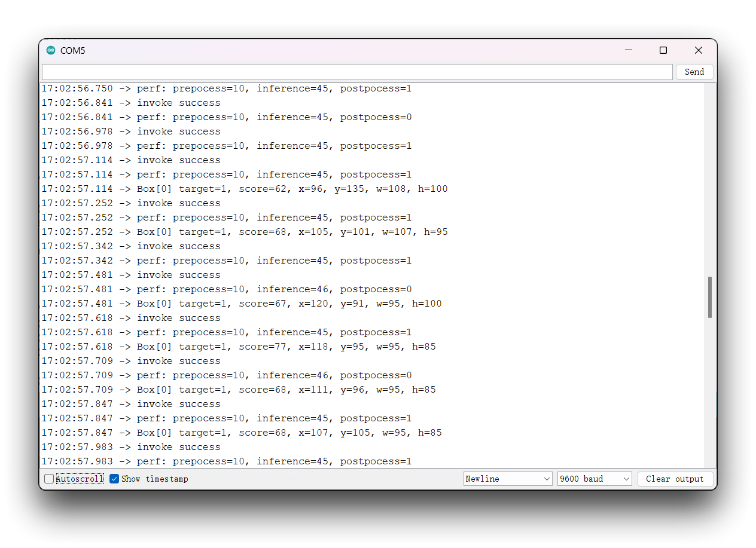The width and height of the screenshot is (756, 548).
Task: Click the serial message input field
Action: pyautogui.click(x=357, y=72)
